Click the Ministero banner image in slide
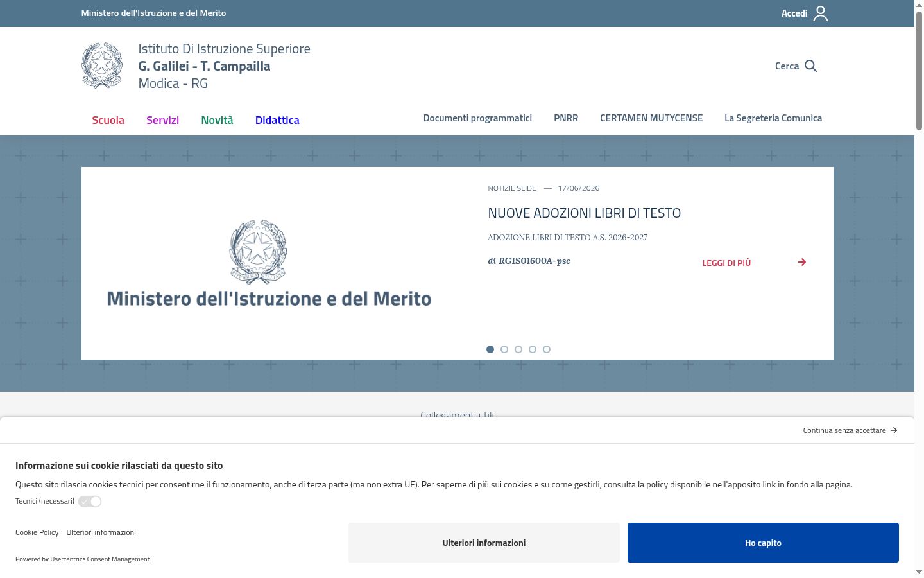The height and width of the screenshot is (578, 924). pos(269,263)
